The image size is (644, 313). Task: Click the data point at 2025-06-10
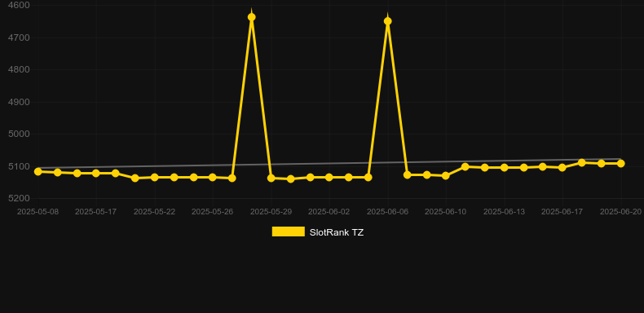[x=446, y=175]
